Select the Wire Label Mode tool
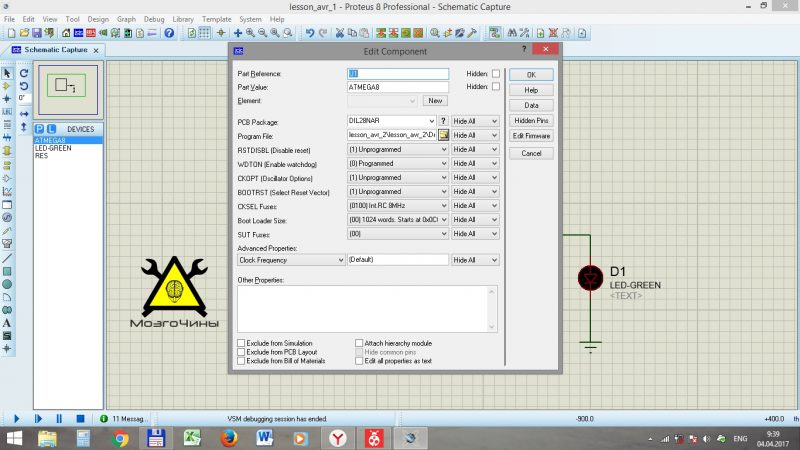 pos(7,112)
